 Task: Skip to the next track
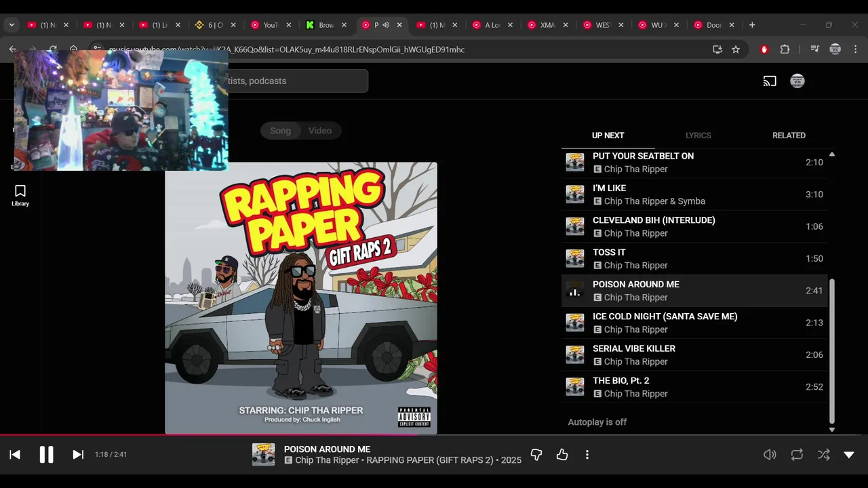pyautogui.click(x=78, y=455)
